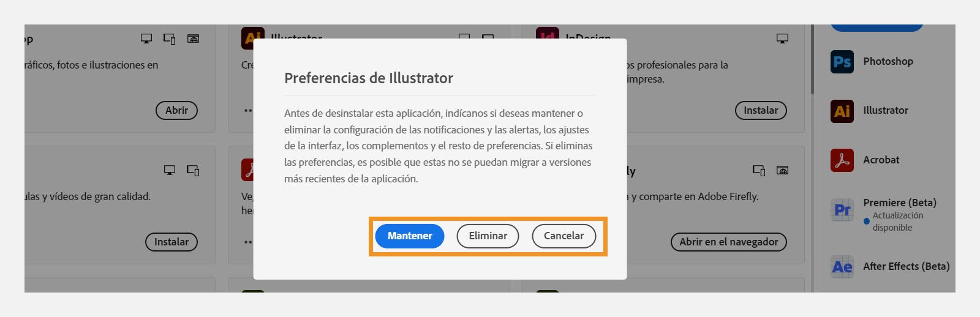Screen dimensions: 980x317
Task: Select the After Effects (Beta) sidebar icon
Action: click(x=842, y=267)
